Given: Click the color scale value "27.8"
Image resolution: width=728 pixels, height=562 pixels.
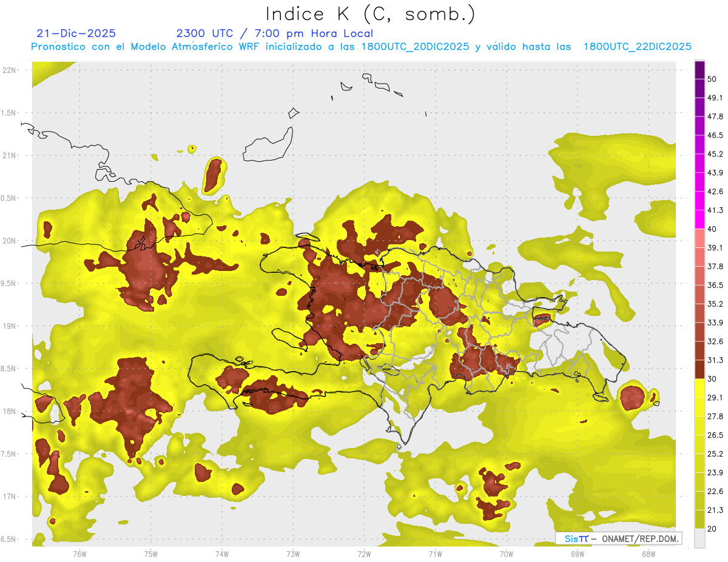Looking at the screenshot, I should click(x=715, y=416).
